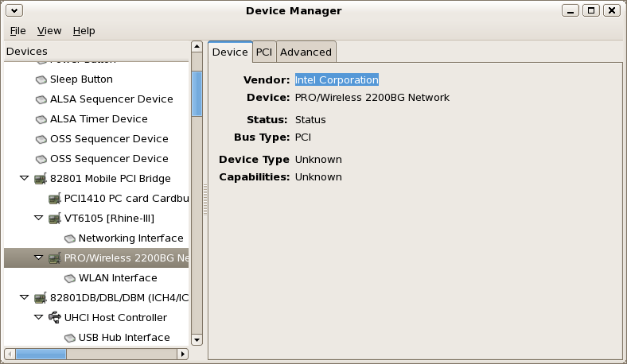The image size is (627, 364).
Task: Click the PCI1410 PC card Cardbus icon
Action: 55,199
